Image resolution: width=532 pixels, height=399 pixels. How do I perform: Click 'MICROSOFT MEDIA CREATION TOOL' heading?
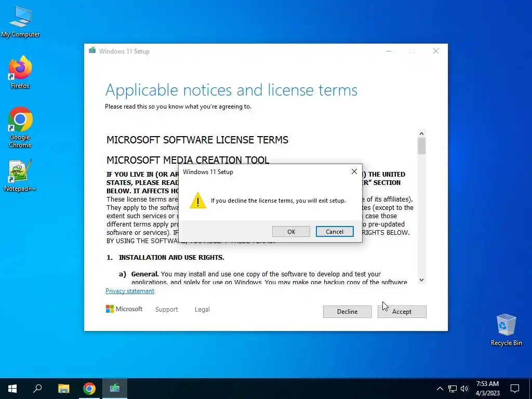pyautogui.click(x=188, y=160)
